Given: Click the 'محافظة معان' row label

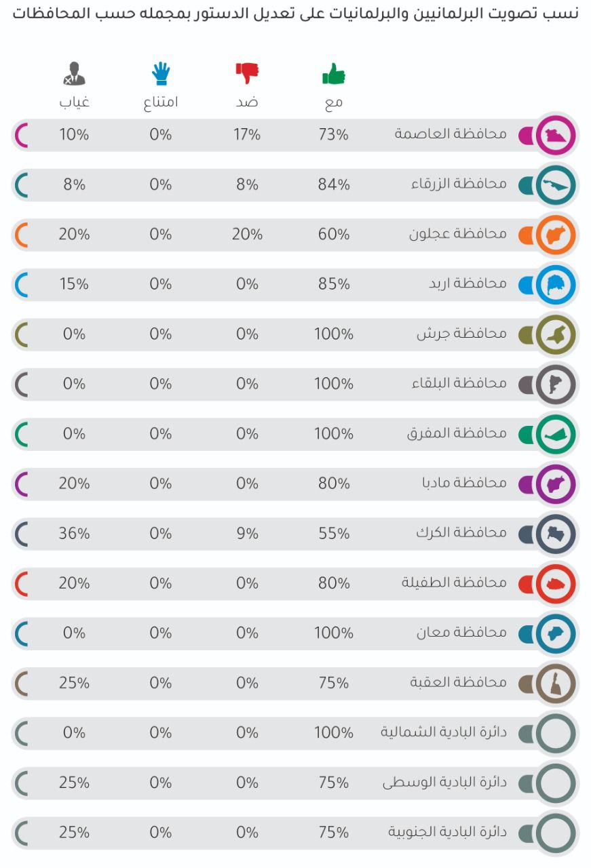Looking at the screenshot, I should pos(461,633).
